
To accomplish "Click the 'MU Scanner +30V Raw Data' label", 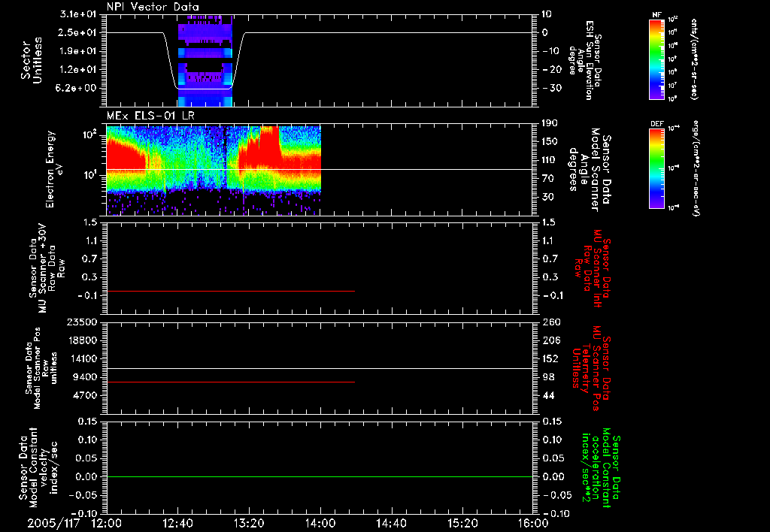I will tap(47, 268).
